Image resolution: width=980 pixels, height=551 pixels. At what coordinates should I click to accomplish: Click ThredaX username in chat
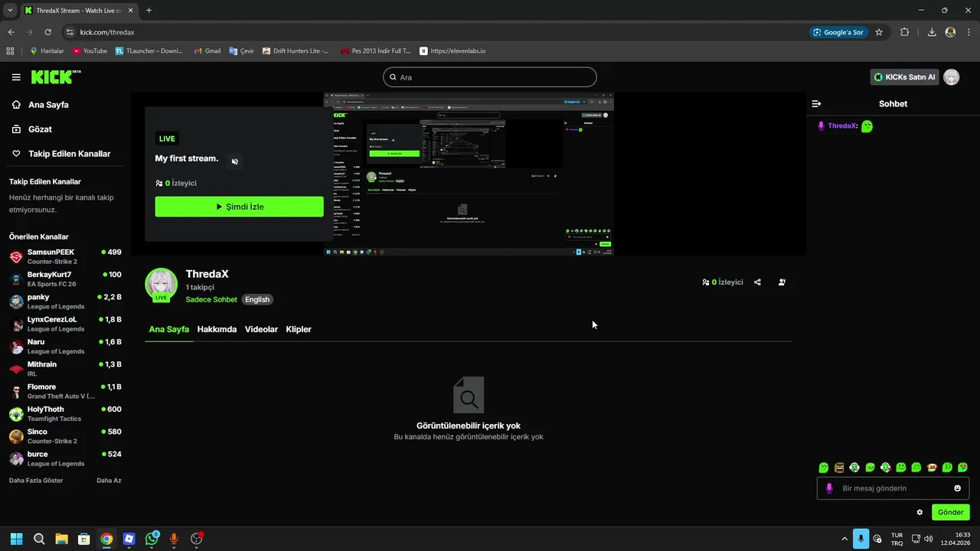[x=842, y=126]
